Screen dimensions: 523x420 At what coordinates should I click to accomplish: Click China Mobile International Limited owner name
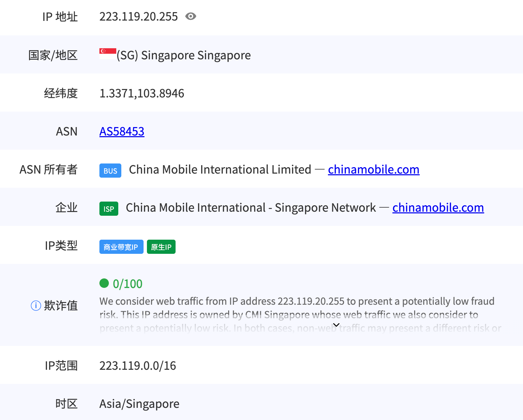click(x=220, y=170)
